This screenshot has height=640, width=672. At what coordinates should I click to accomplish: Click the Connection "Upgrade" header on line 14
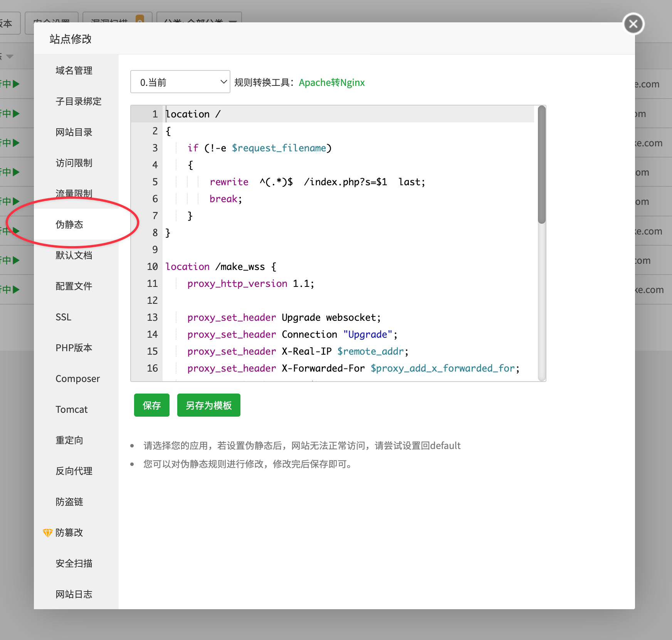point(292,334)
